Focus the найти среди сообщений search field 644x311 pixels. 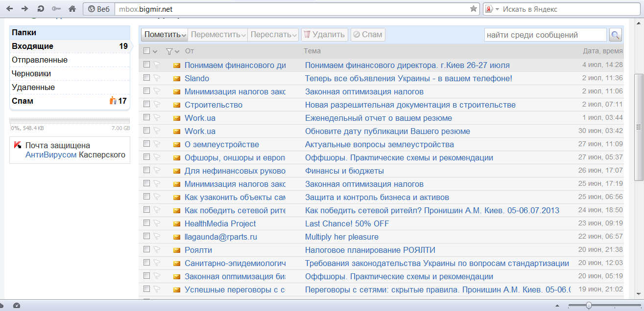[x=545, y=35]
